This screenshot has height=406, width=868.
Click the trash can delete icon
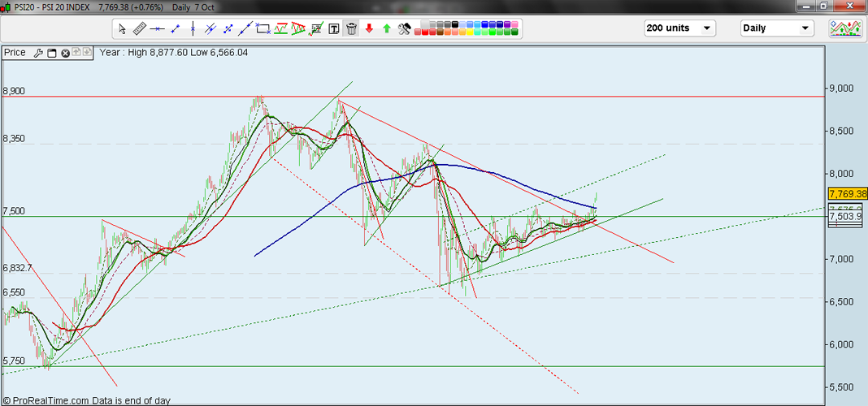click(351, 28)
